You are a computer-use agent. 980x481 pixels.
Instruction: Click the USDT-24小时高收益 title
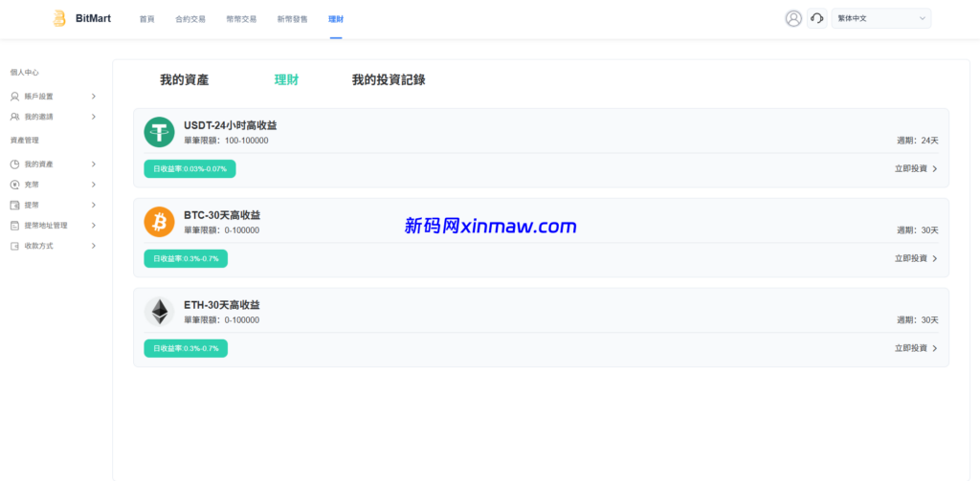[231, 125]
